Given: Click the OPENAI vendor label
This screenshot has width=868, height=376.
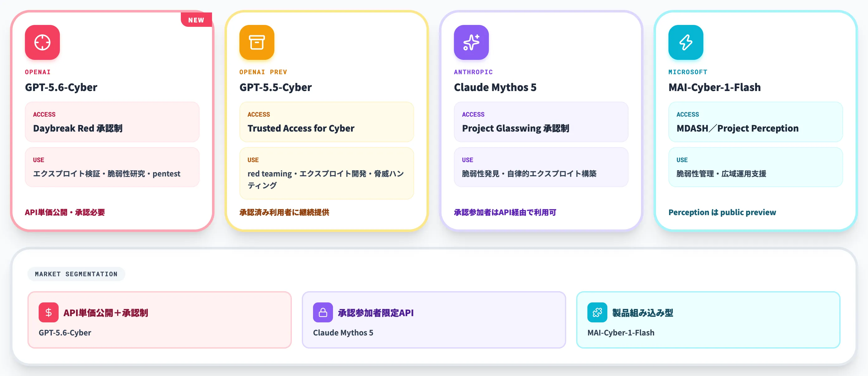Looking at the screenshot, I should pyautogui.click(x=38, y=72).
